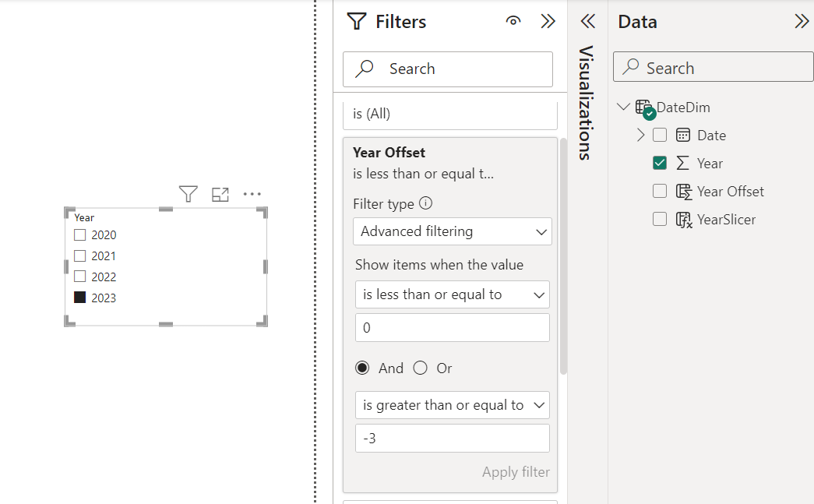Expand the Date hierarchy field
814x504 pixels.
click(640, 135)
